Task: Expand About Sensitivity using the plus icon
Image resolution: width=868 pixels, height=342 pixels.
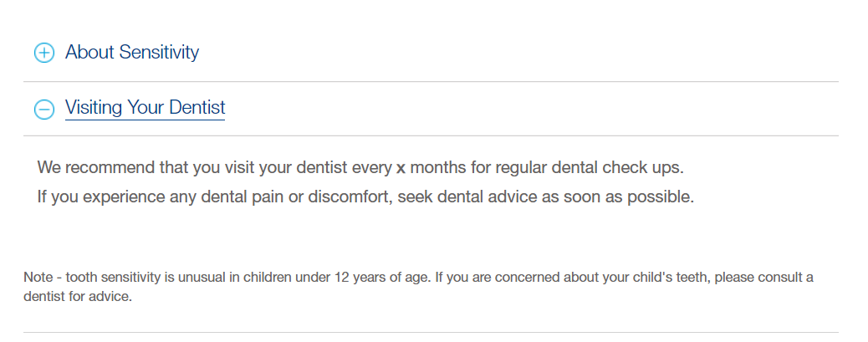Action: click(x=43, y=54)
